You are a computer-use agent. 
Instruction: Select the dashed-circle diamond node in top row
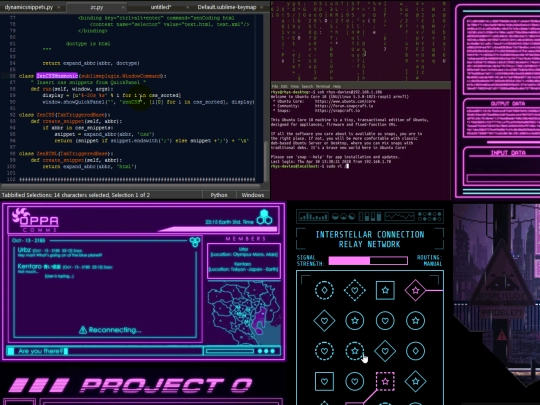(x=324, y=290)
